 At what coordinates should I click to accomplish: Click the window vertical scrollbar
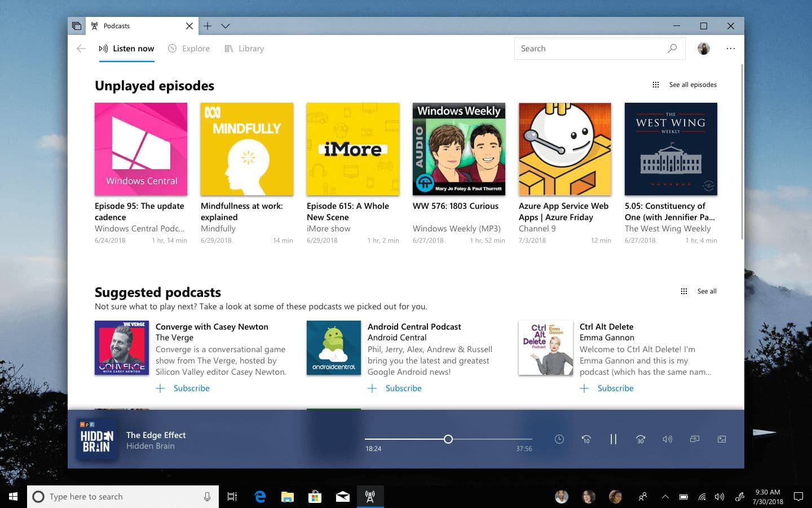(742, 151)
